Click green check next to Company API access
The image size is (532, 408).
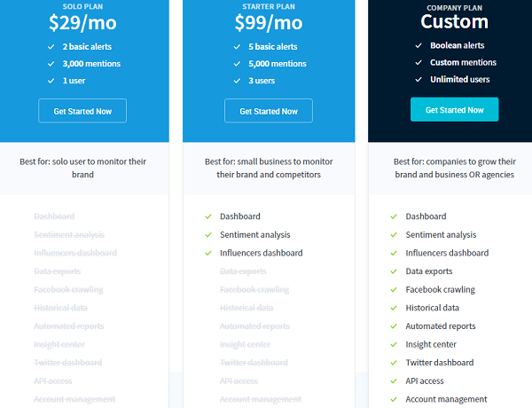395,381
